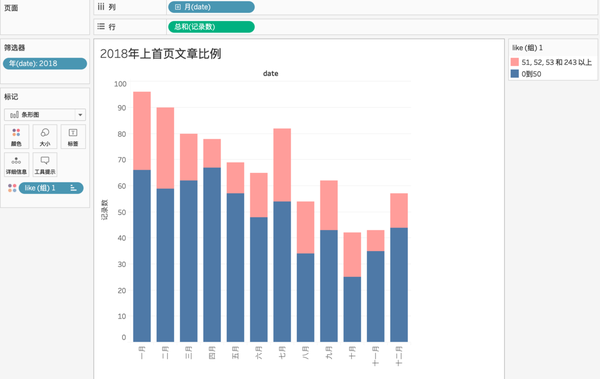The image size is (600, 379).
Task: Click the color dots icon beside like (组) 1
Action: pyautogui.click(x=12, y=188)
